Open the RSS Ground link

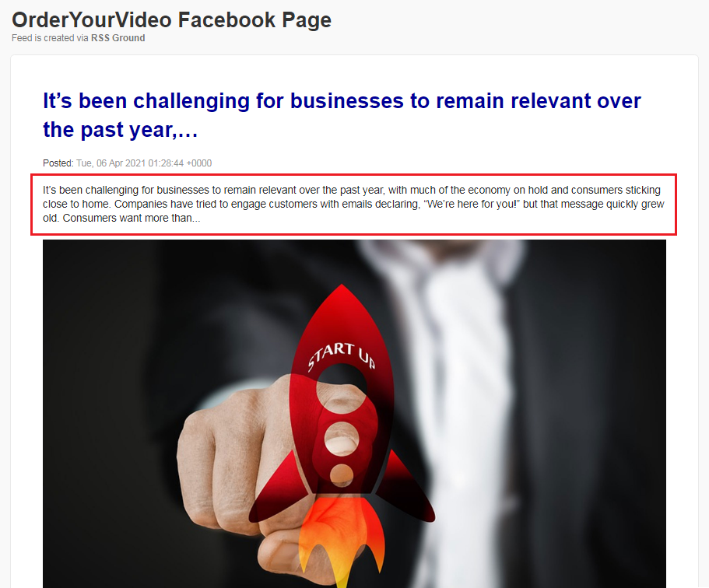click(x=118, y=38)
